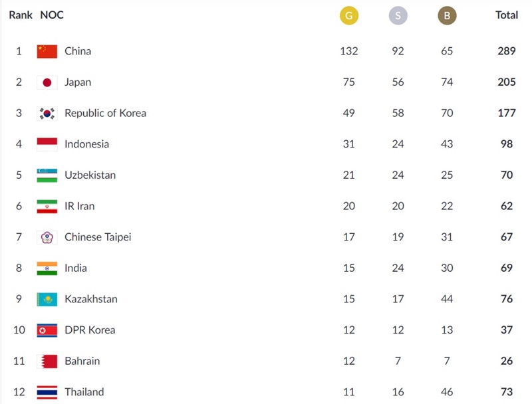Click the Republic of Korea flag
Screen dimensions: 532x404
[47, 113]
